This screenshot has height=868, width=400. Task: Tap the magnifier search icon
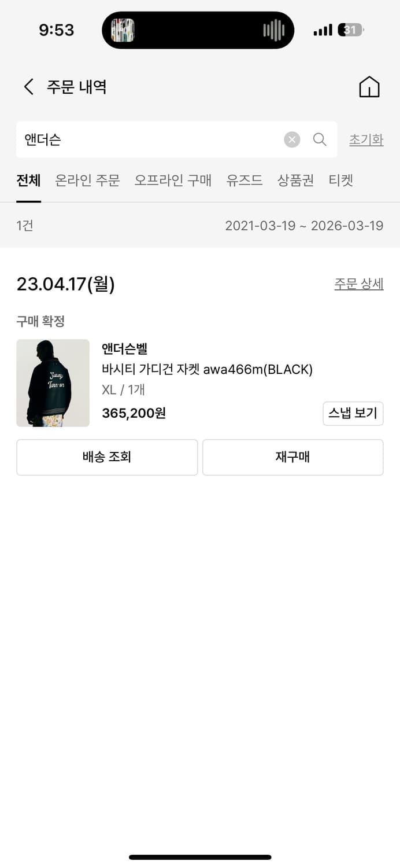[320, 139]
